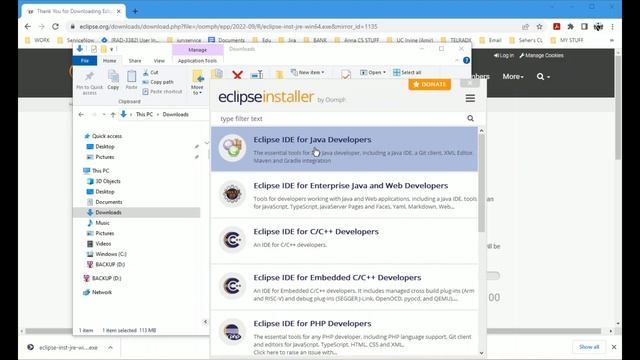Click the Rename icon in ribbon
640x360 pixels.
click(x=257, y=74)
